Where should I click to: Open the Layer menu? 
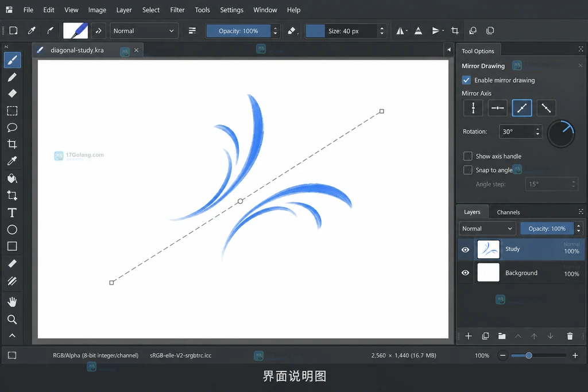pos(124,10)
